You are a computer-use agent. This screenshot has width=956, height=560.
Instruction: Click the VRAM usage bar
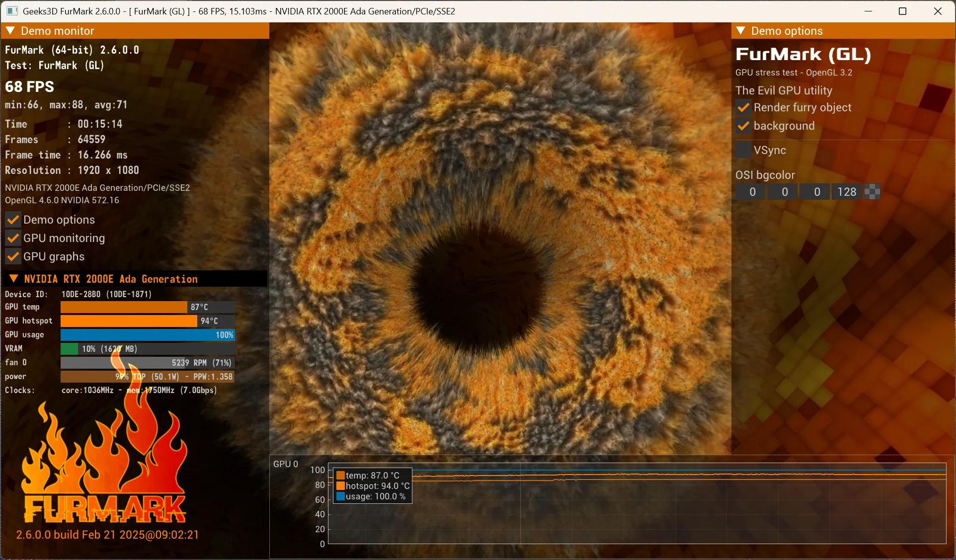click(148, 349)
